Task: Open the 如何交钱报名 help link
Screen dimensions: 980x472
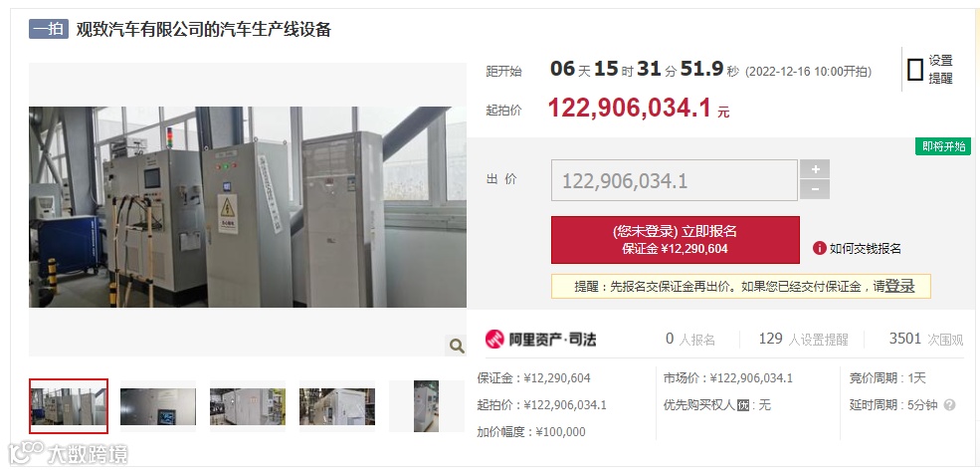Action: click(865, 248)
